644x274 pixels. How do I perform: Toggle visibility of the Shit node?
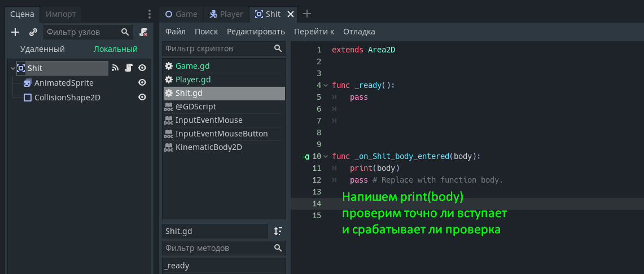142,68
